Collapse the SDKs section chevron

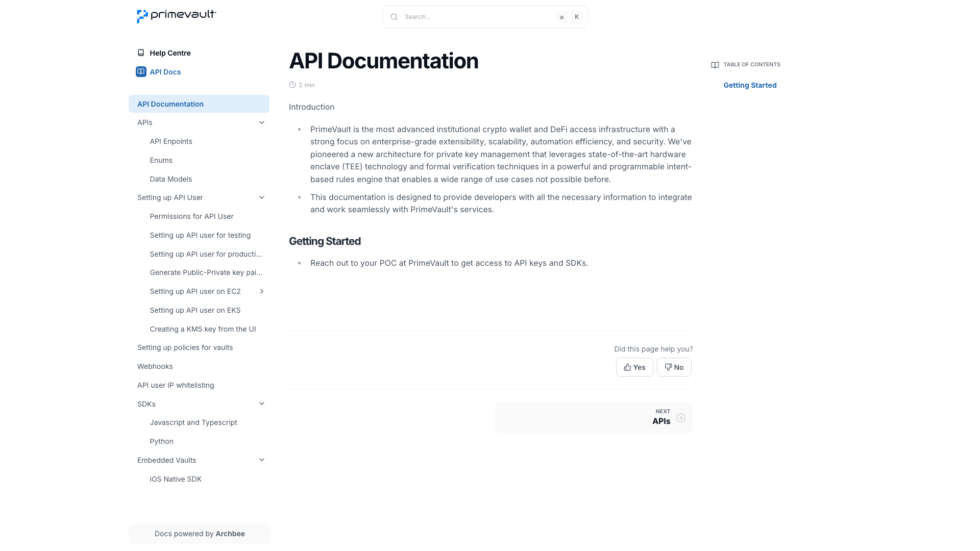click(x=262, y=403)
